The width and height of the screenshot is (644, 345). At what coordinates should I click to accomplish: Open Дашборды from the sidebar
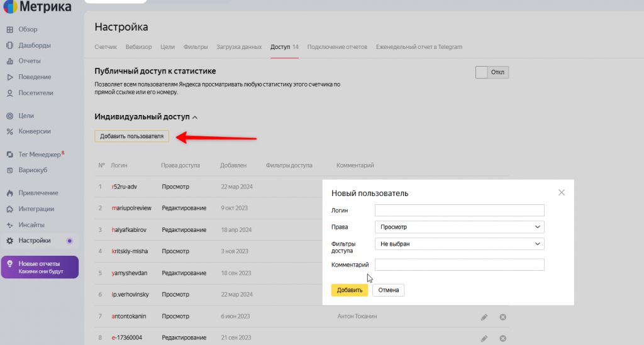coord(35,45)
